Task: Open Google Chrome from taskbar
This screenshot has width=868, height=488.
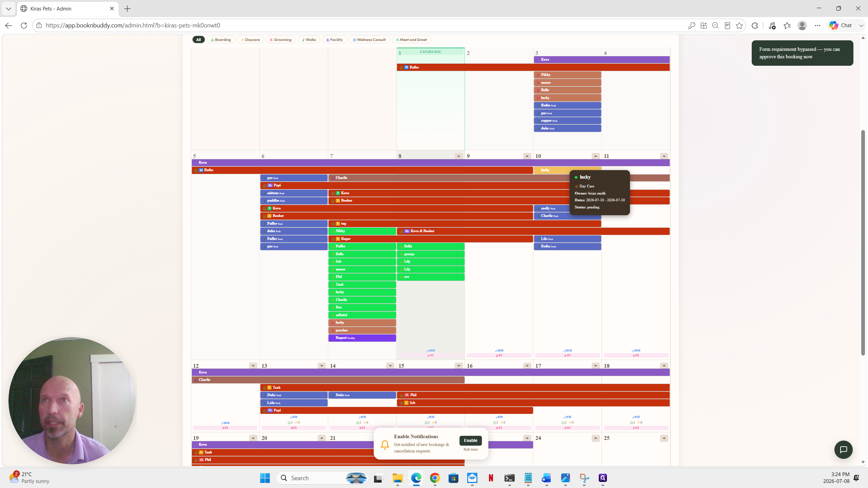Action: [435, 478]
